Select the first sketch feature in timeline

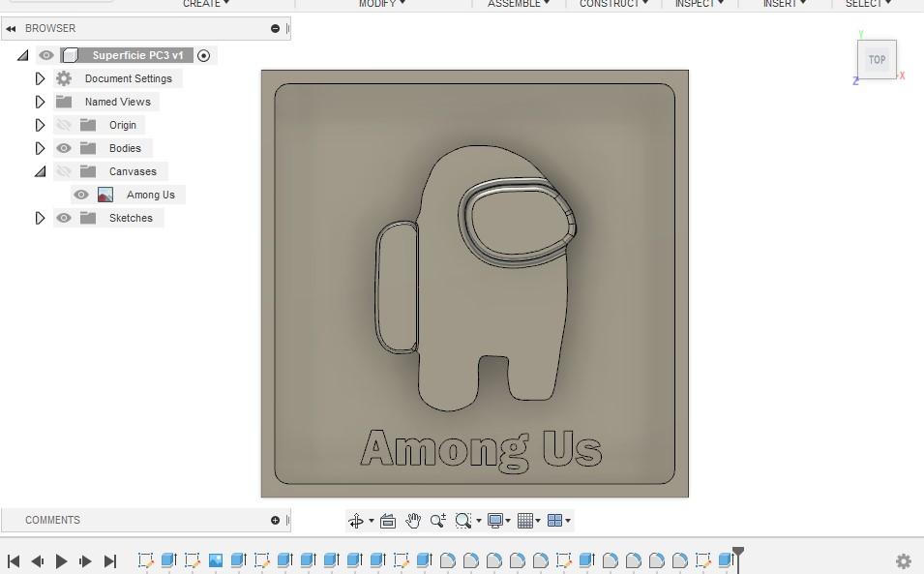[145, 559]
